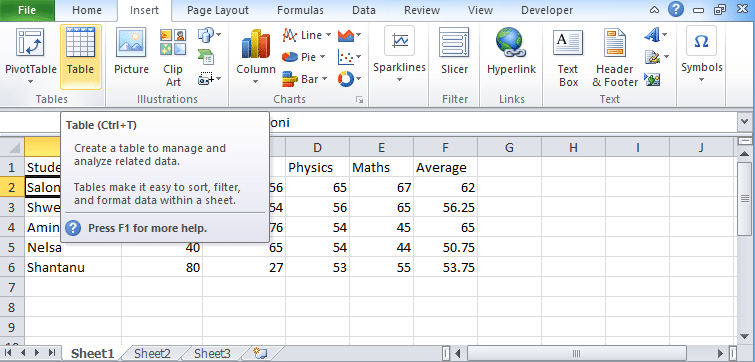This screenshot has height=362, width=755.
Task: Open the Charts dialog launcher
Action: (359, 100)
